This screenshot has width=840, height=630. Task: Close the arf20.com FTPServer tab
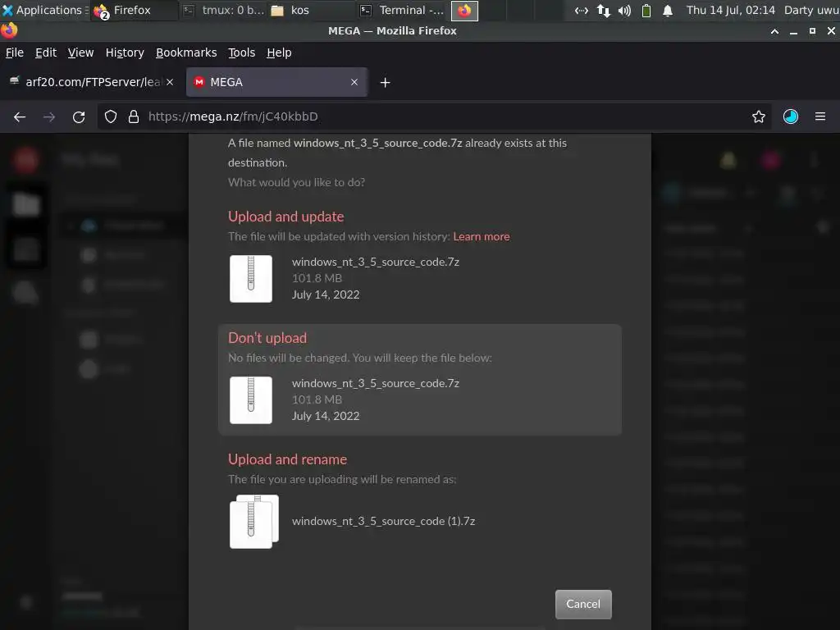point(170,82)
